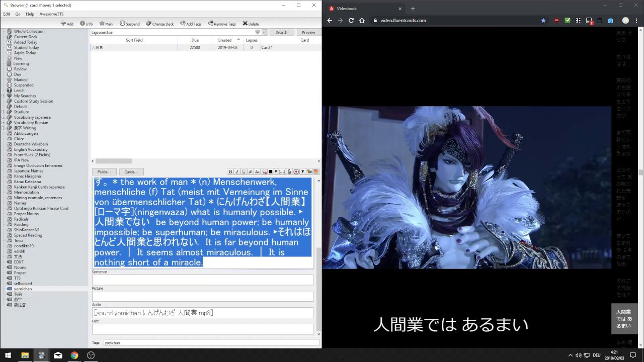
Task: Open the Help menu in the Browser
Action: 30,14
